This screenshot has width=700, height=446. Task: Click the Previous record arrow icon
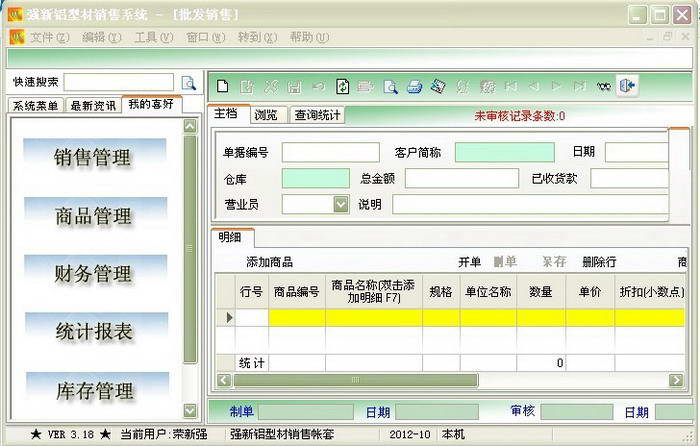[533, 86]
